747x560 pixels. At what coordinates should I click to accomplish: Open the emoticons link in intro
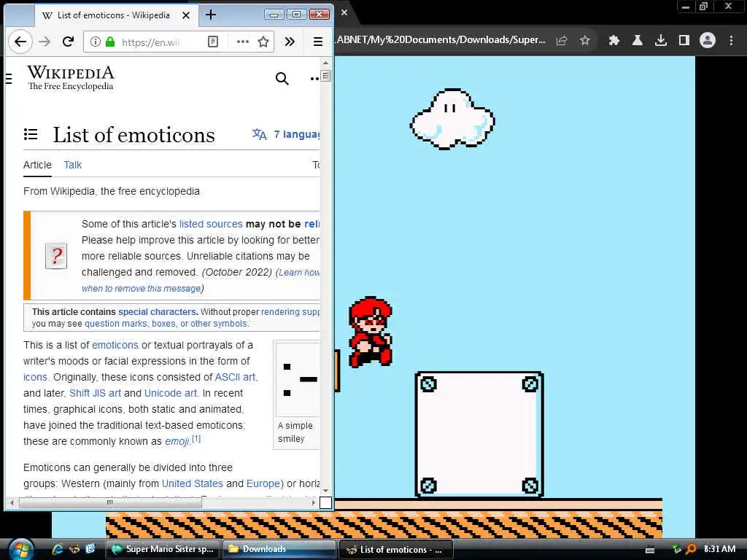coord(115,345)
